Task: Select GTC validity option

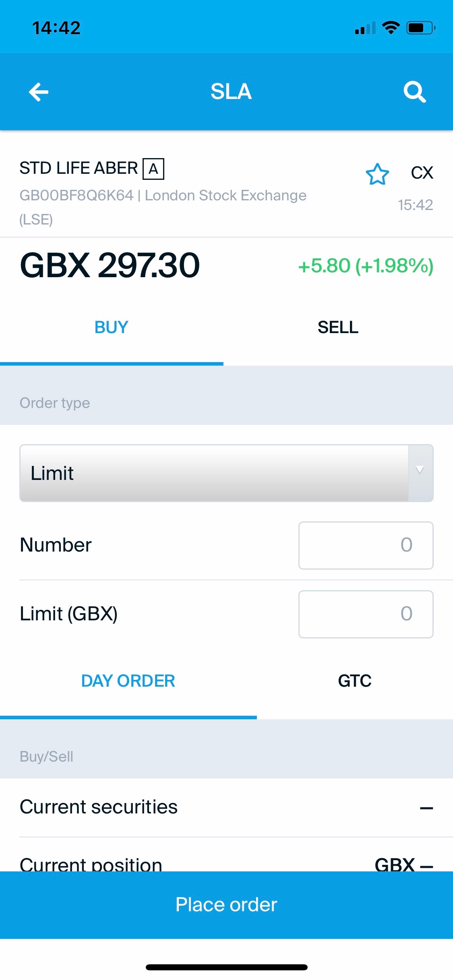Action: pyautogui.click(x=355, y=681)
